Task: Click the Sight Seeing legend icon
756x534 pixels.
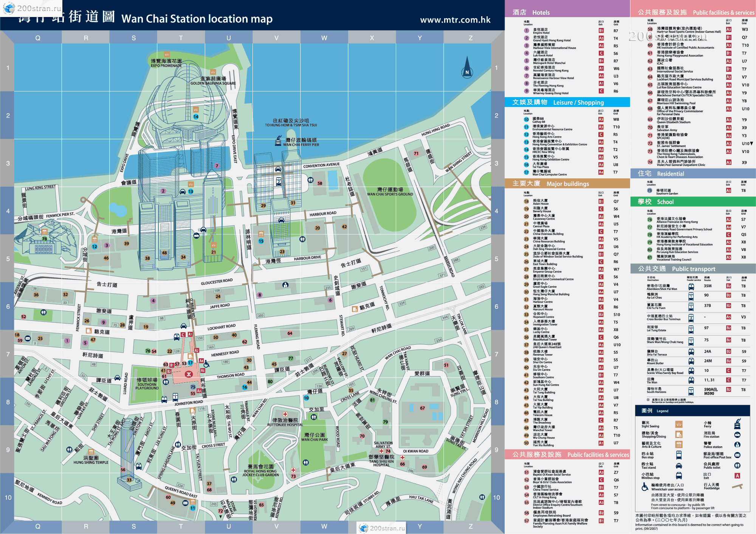Action: pos(679,424)
